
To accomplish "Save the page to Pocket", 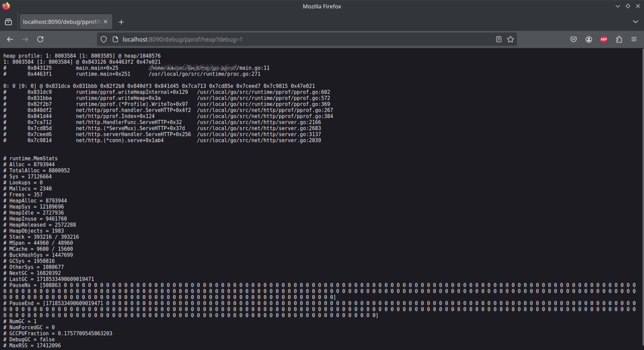I will click(x=573, y=39).
